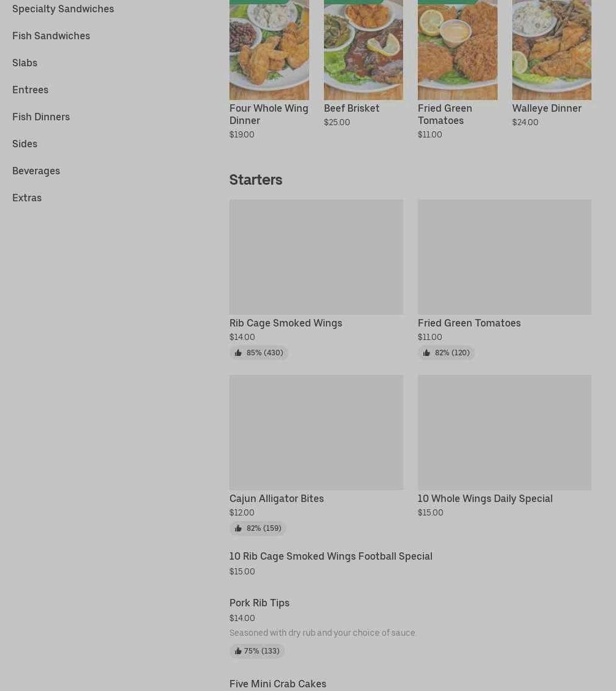Click thumbs-up rating on Fried Green Tomatoes
Viewport: 616px width, 691px height.
446,352
